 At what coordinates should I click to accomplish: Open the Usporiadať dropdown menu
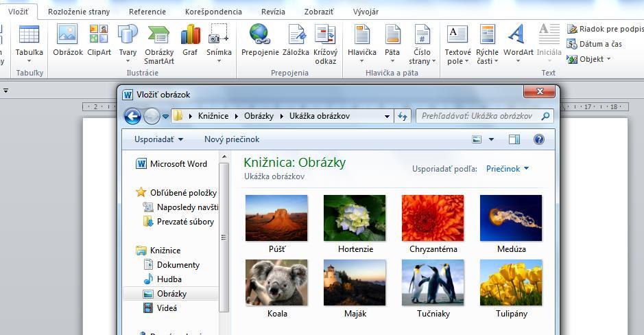158,139
